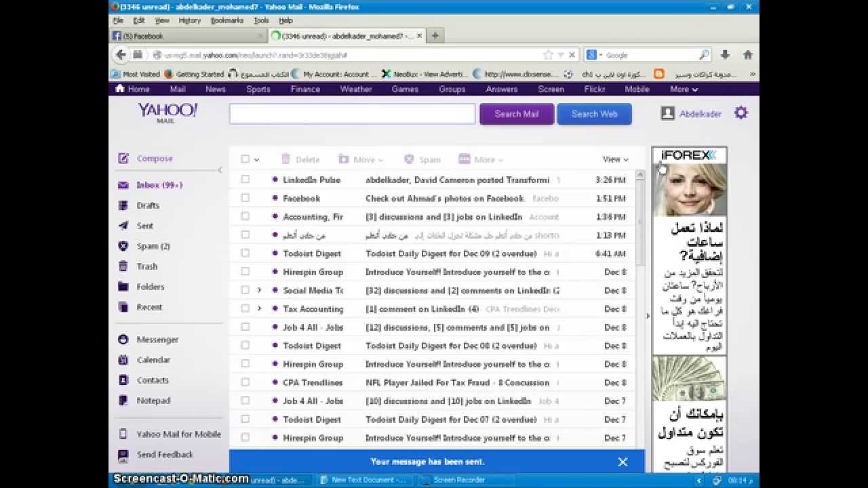Check the Tax Accounting message checkbox
The image size is (868, 488).
click(x=245, y=308)
